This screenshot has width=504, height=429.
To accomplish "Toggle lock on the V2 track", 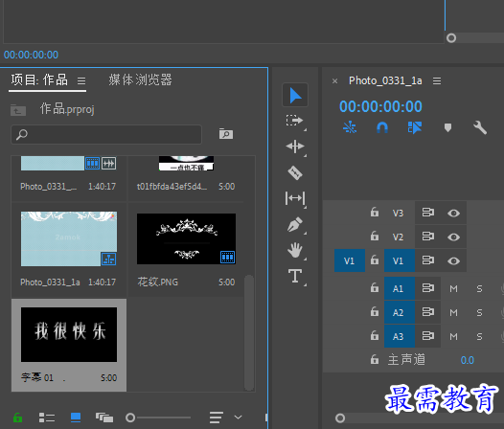I will (375, 237).
